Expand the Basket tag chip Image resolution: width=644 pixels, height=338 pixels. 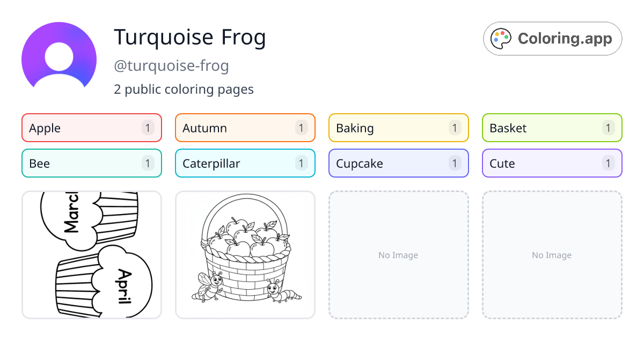[552, 128]
